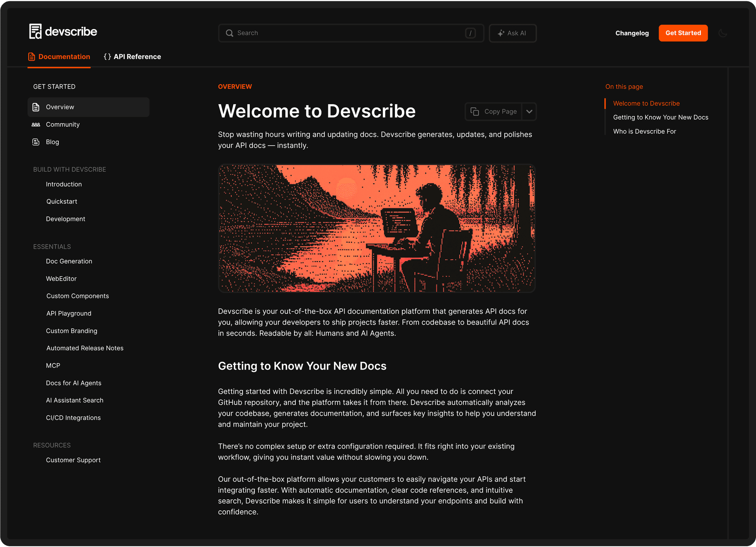
Task: Click the Community people icon
Action: click(x=36, y=124)
